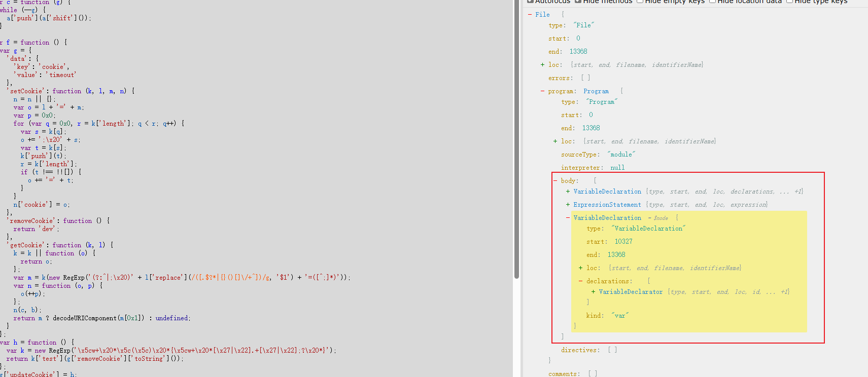
Task: Click the "module" value
Action: [x=621, y=155]
